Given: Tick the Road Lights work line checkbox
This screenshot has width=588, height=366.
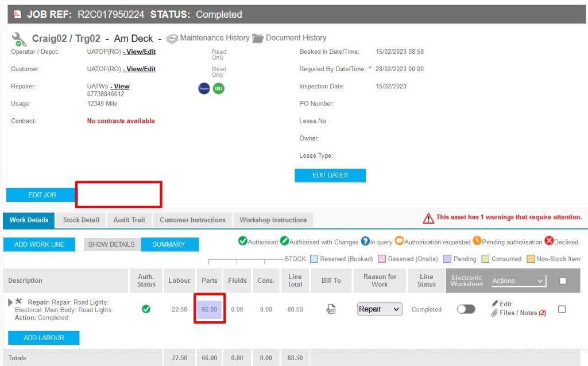Looking at the screenshot, I should (x=562, y=309).
